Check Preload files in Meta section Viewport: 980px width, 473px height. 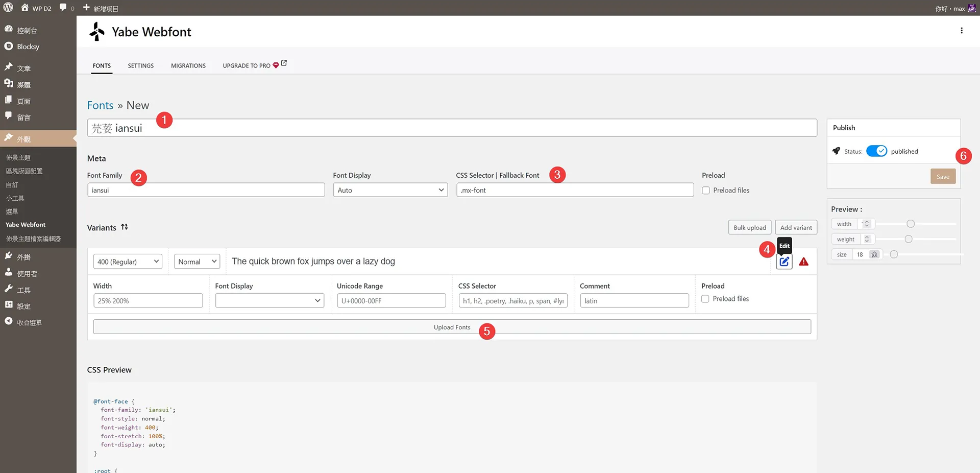706,191
